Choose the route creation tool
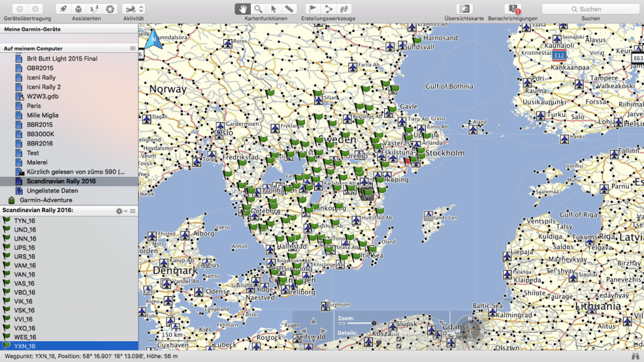Viewport: 644px width, 362px height. coord(328,9)
